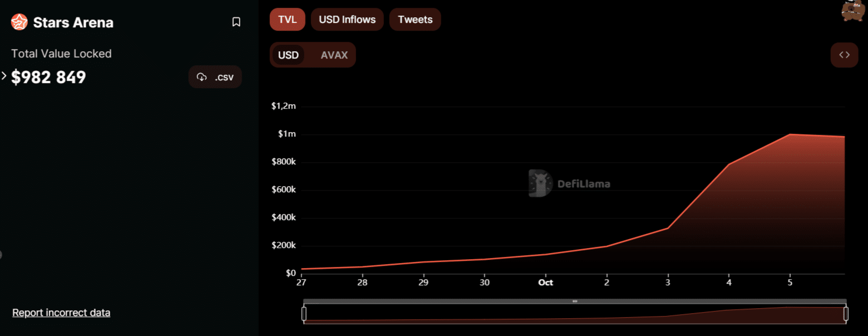Click the cloud download icon
This screenshot has height=336, width=868.
(202, 77)
